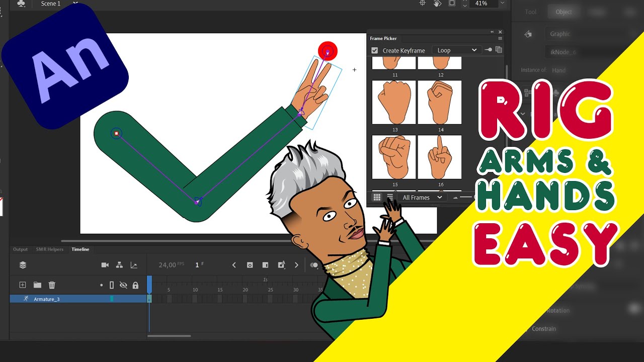Pick hand frame 13 thumbnail
The width and height of the screenshot is (644, 362).
point(394,103)
